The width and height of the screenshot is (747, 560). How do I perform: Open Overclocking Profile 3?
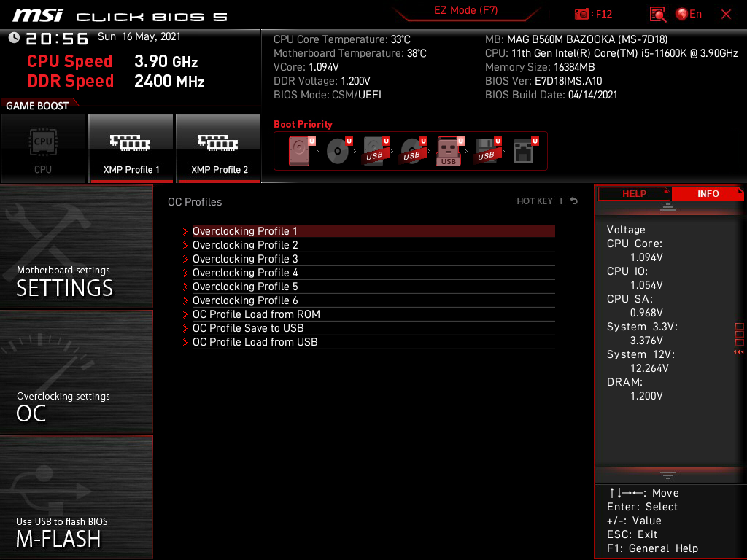click(373, 259)
